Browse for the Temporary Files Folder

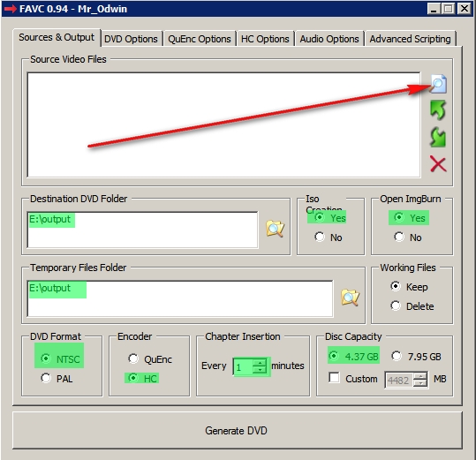pyautogui.click(x=350, y=298)
